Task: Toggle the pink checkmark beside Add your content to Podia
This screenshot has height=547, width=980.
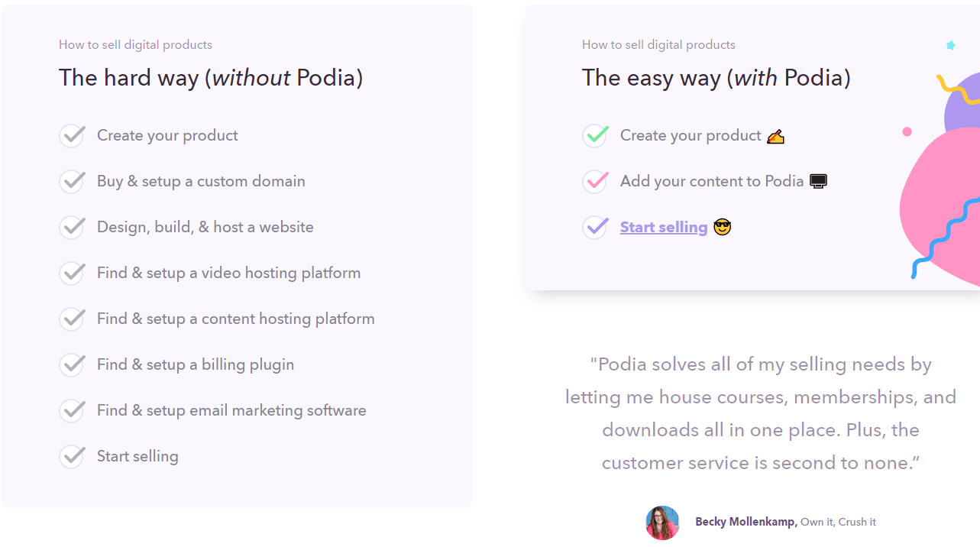Action: [x=595, y=181]
